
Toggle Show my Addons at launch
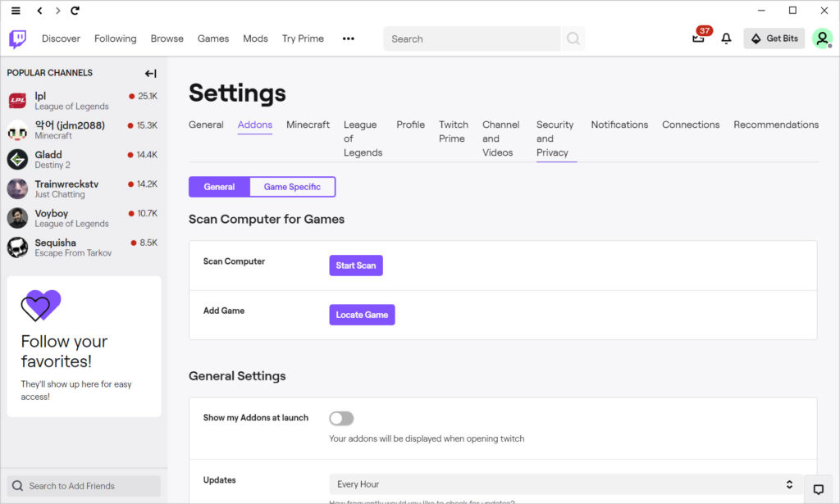(x=341, y=419)
